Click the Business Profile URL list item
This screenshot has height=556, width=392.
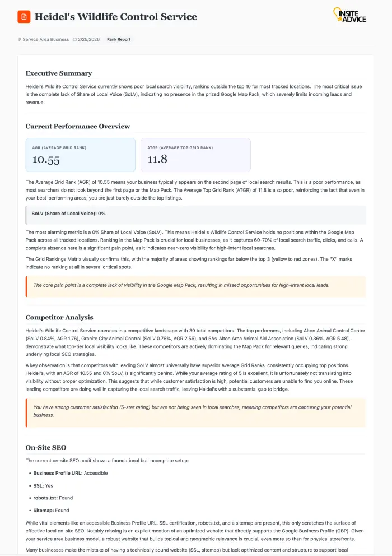click(71, 473)
